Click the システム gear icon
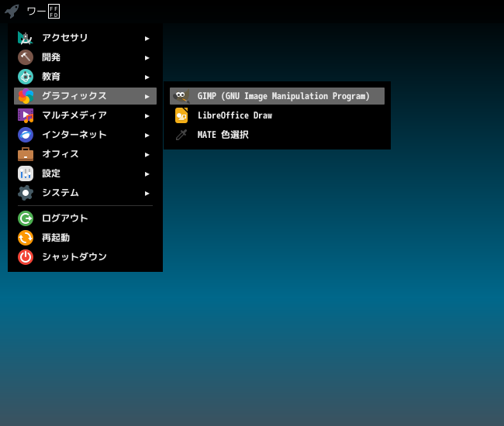504x426 pixels. click(x=26, y=193)
